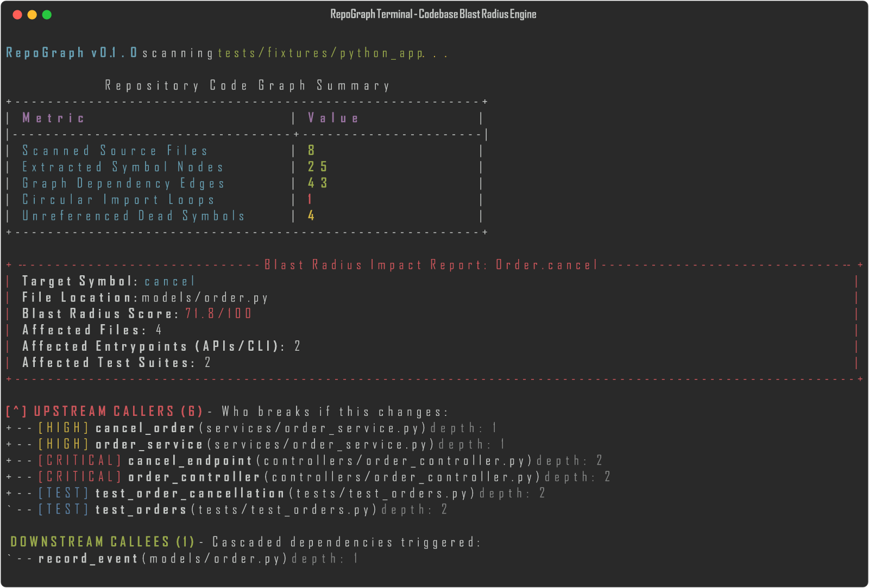
Task: Click 'Affected Entrypoints (APIs/CLI): 2' line
Action: [x=161, y=346]
